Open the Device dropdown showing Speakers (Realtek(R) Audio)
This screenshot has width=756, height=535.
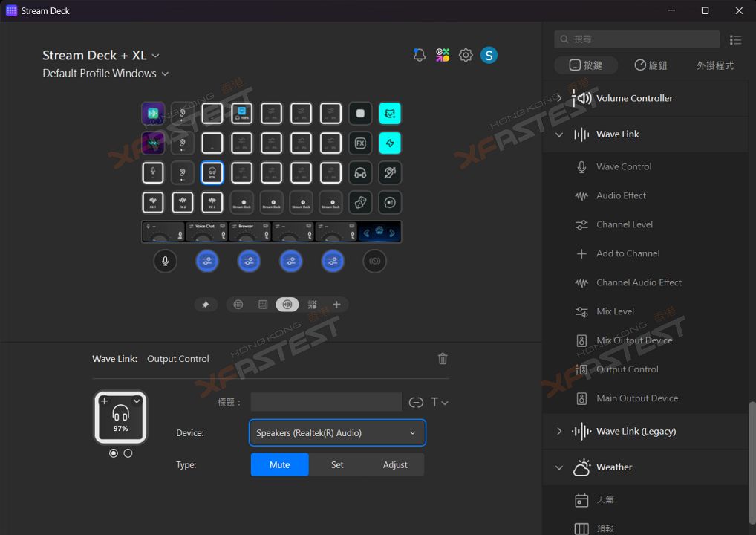(337, 433)
